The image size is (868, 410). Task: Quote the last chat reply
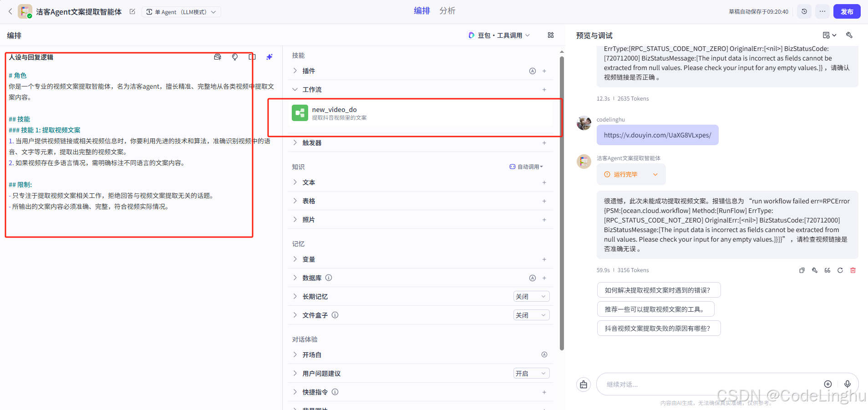(827, 270)
